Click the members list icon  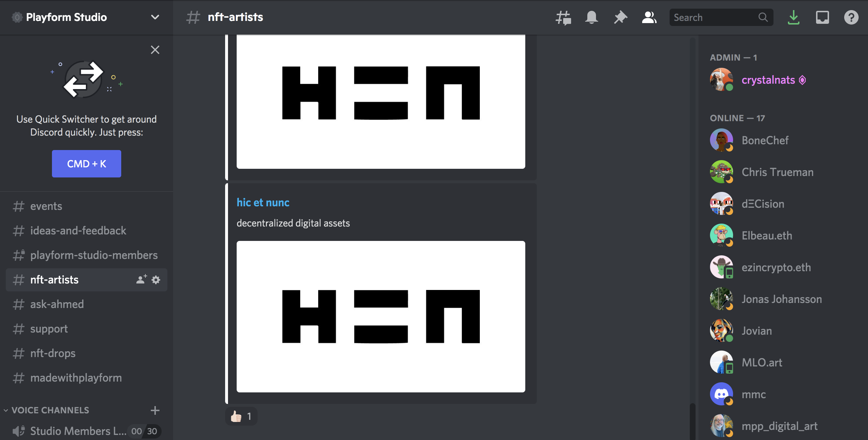tap(648, 17)
